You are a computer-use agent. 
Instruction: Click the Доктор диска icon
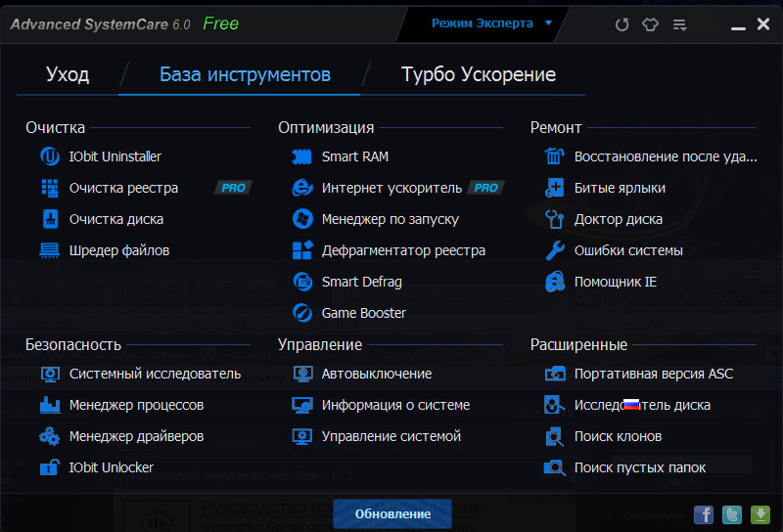coord(554,219)
